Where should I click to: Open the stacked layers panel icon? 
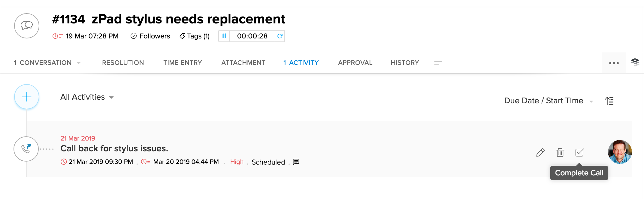(x=635, y=62)
